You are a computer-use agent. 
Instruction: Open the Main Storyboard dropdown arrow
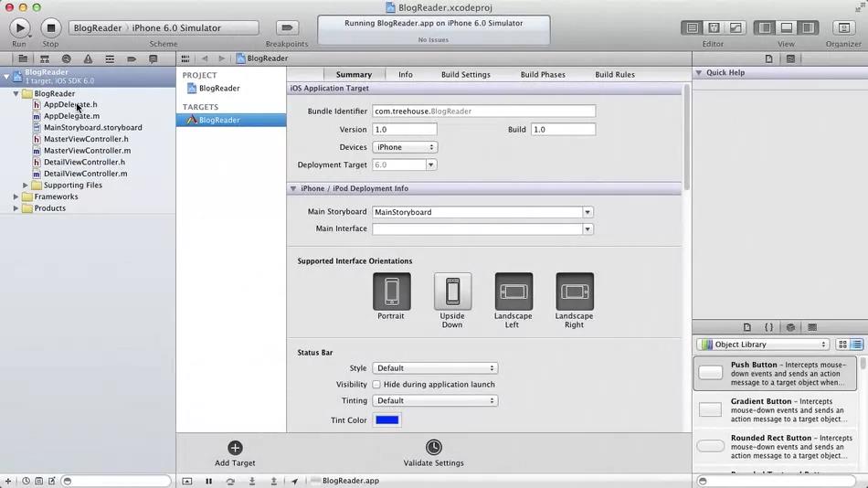[587, 212]
